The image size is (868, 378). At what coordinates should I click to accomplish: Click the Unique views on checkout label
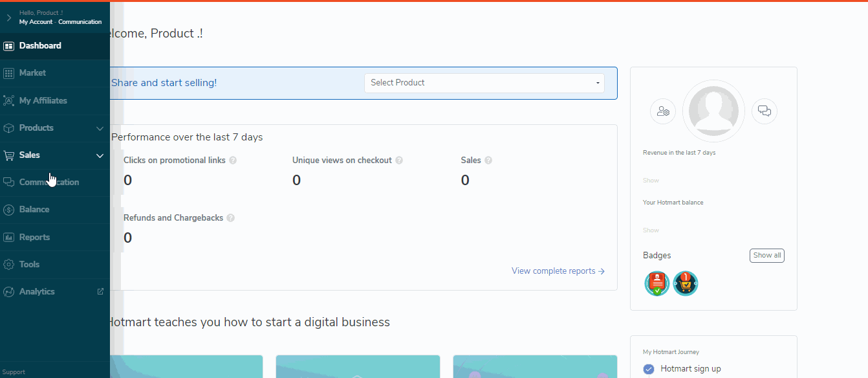342,161
